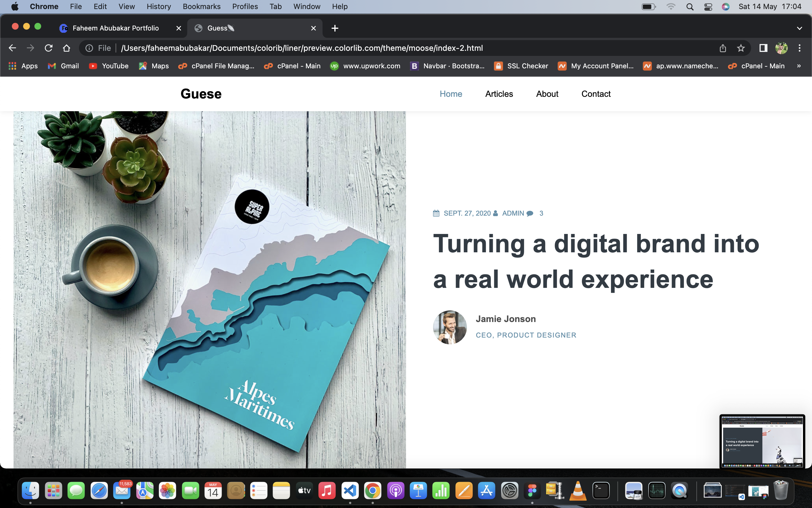The width and height of the screenshot is (812, 508).
Task: Open Chrome three-dot menu
Action: click(x=800, y=48)
